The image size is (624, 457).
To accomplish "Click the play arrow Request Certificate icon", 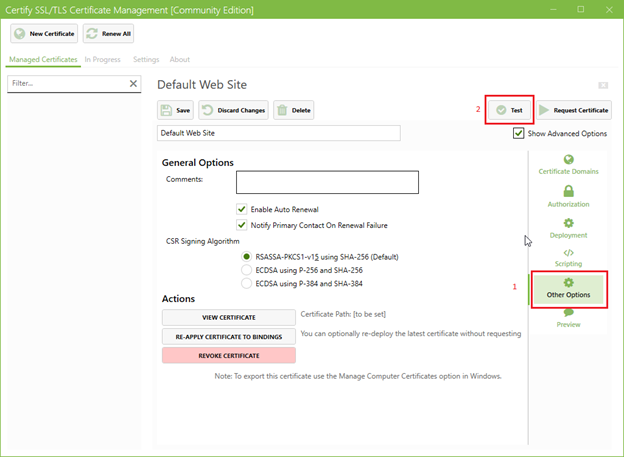I will click(x=544, y=110).
